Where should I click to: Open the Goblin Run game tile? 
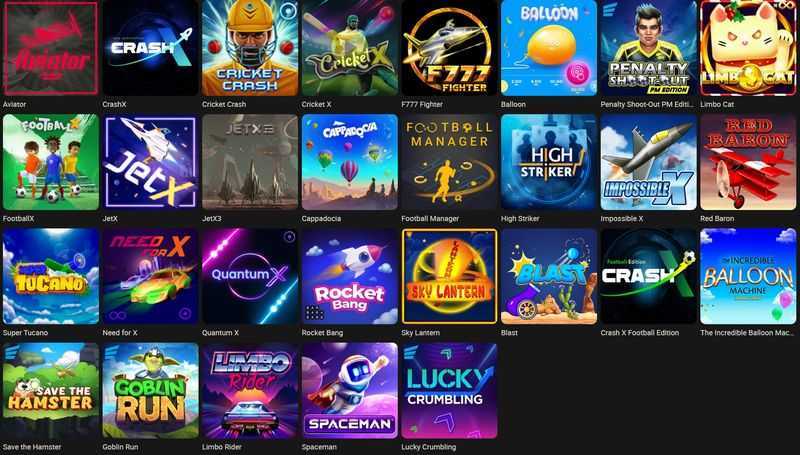[150, 390]
